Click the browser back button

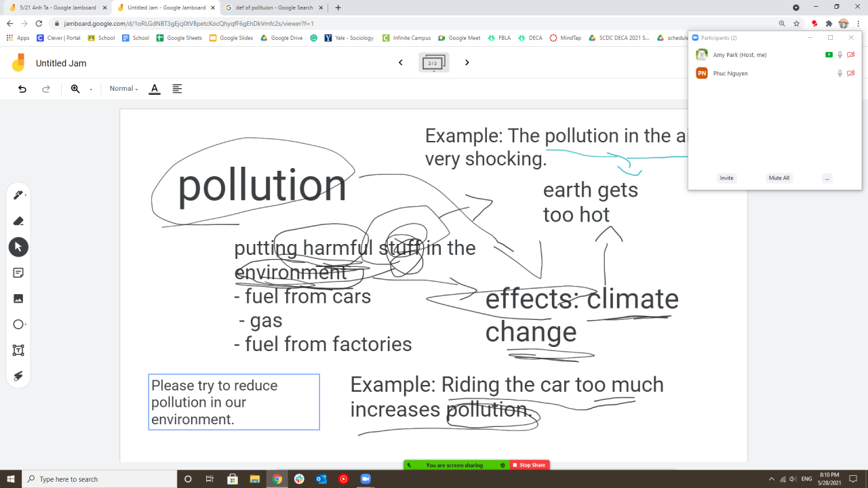pyautogui.click(x=9, y=23)
